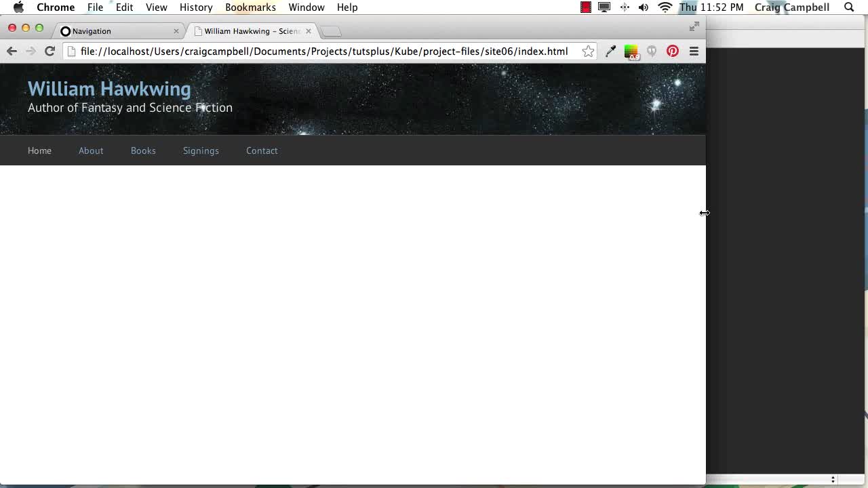Image resolution: width=868 pixels, height=488 pixels.
Task: Click the red recording icon in the menu bar
Action: click(586, 7)
